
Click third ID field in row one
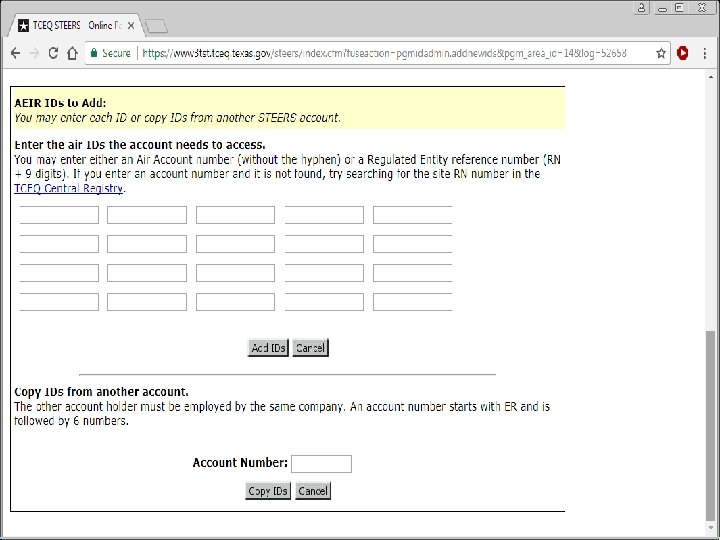(x=236, y=215)
